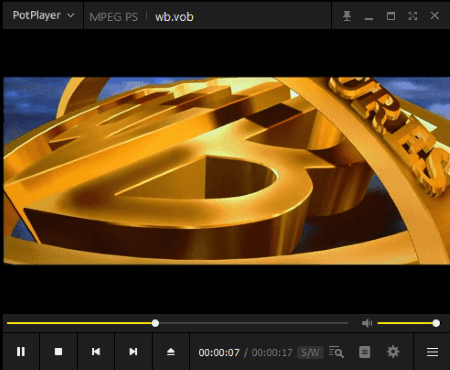Viewport: 450px width, 370px height.
Task: Show the chapter/bookmark panel icon
Action: (365, 352)
